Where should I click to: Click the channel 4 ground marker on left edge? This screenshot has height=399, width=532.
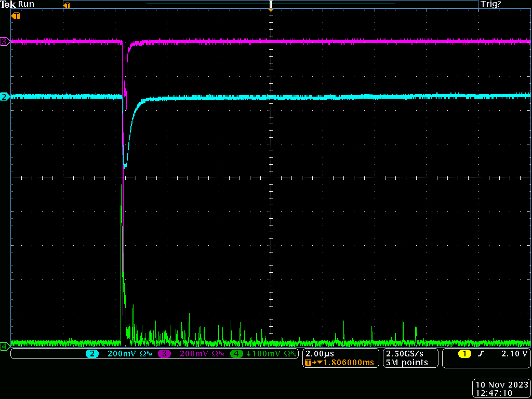coord(5,345)
